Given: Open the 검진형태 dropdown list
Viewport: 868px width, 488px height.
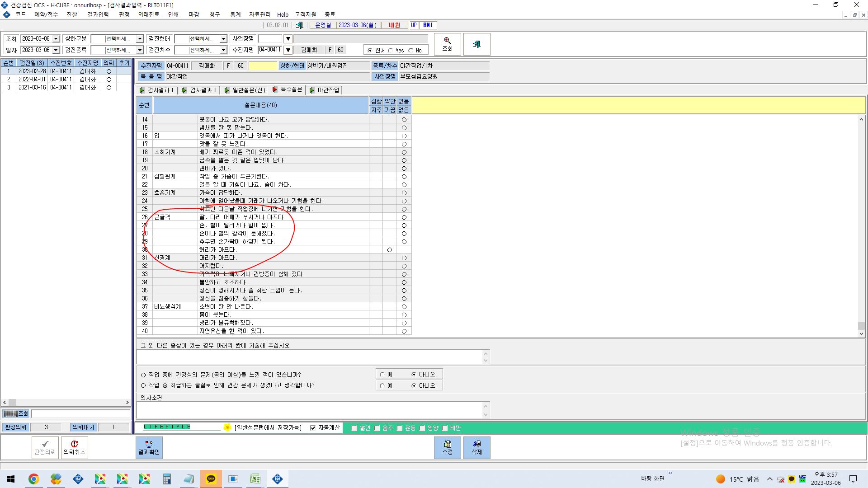Looking at the screenshot, I should point(223,39).
